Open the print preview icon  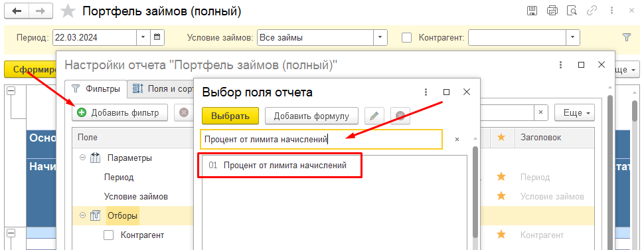tap(572, 11)
